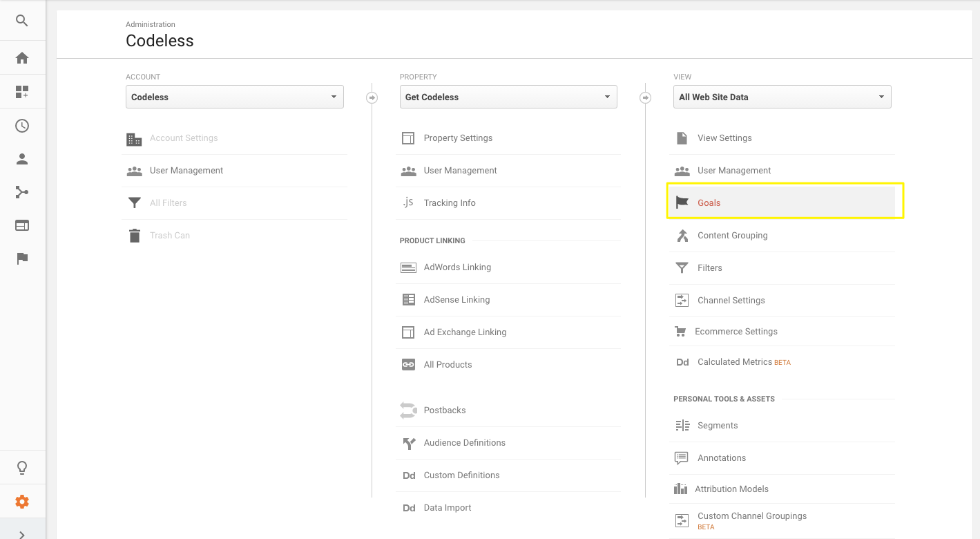This screenshot has height=539, width=980.
Task: Open Content Grouping
Action: [732, 236]
